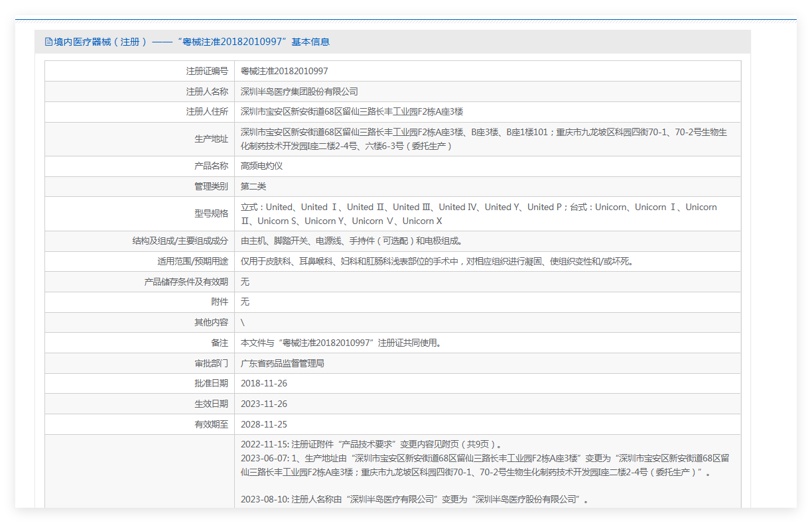This screenshot has height=523, width=812.
Task: Click the 型号规格 row label
Action: (x=211, y=213)
